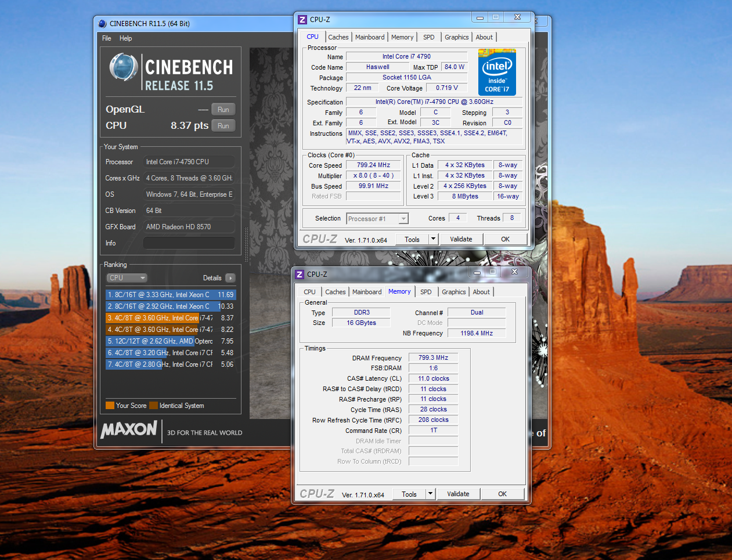The width and height of the screenshot is (732, 560).
Task: Switch to About tab in lower CPU-Z window
Action: (481, 292)
